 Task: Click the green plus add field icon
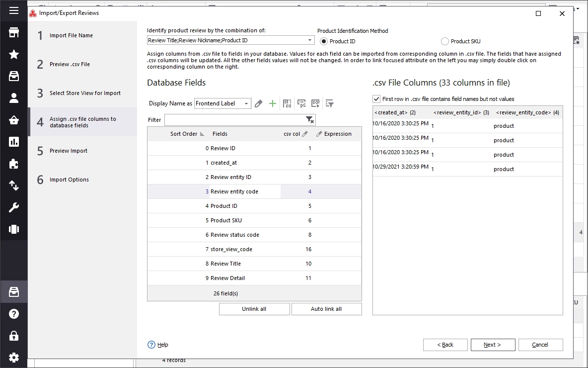click(x=273, y=103)
